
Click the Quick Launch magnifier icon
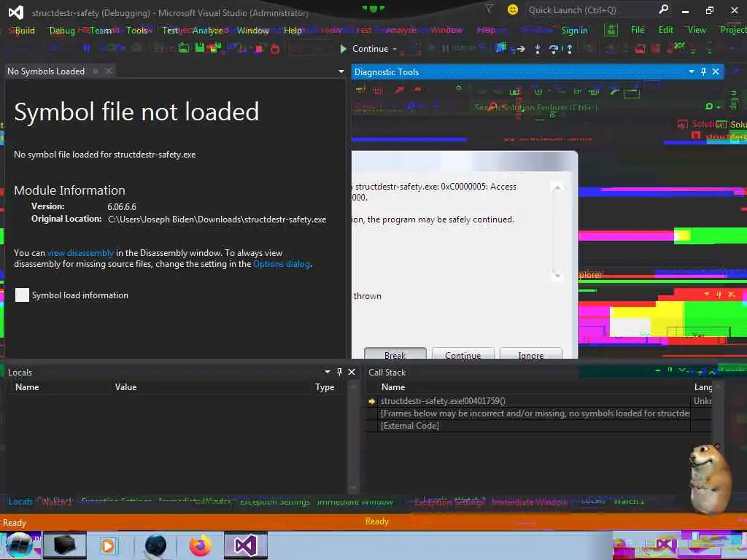click(664, 9)
